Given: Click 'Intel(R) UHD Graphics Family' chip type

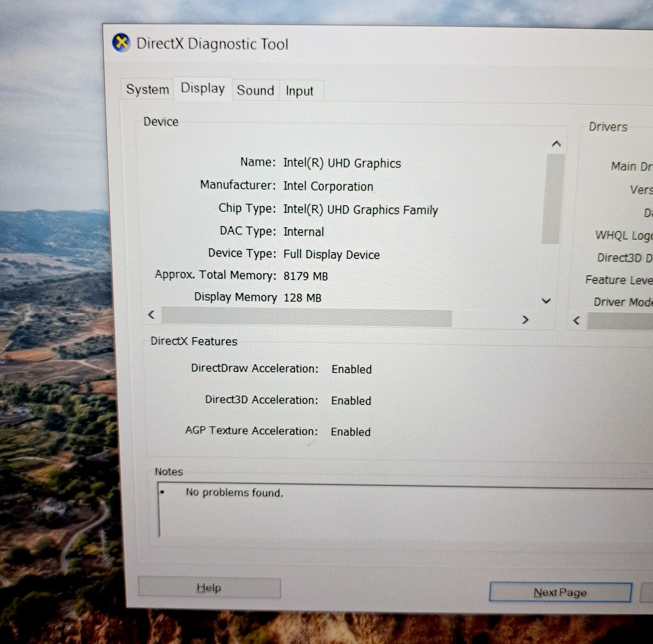Looking at the screenshot, I should click(360, 210).
